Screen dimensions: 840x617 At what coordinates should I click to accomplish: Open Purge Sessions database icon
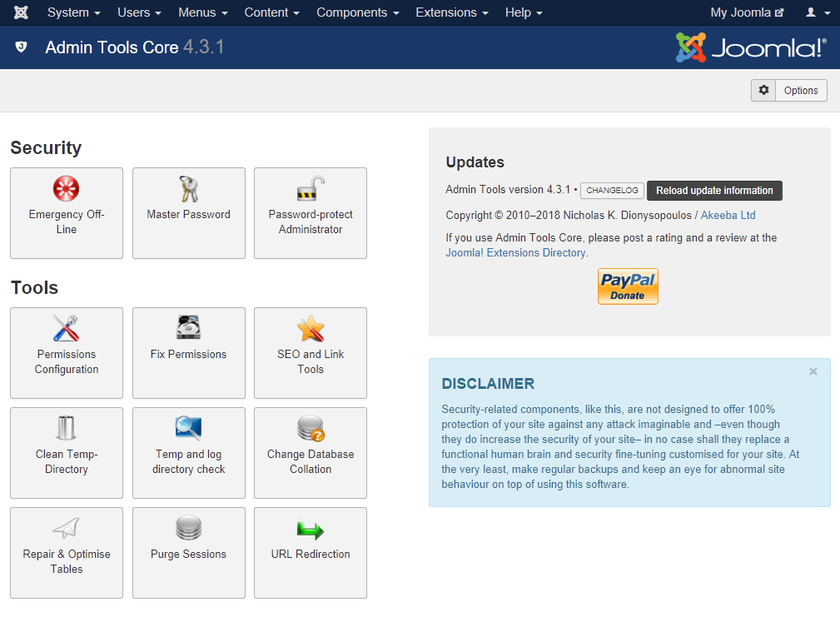click(189, 528)
